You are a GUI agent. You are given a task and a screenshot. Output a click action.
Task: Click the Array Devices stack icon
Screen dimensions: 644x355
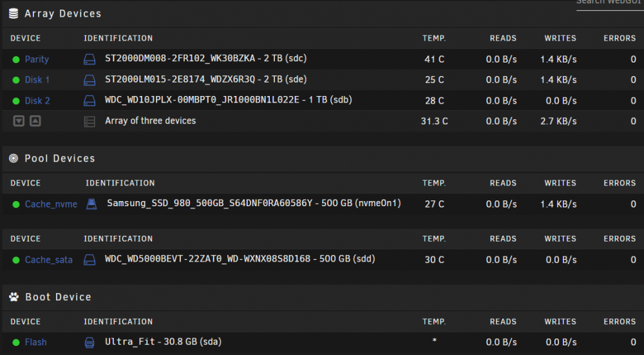pyautogui.click(x=14, y=14)
